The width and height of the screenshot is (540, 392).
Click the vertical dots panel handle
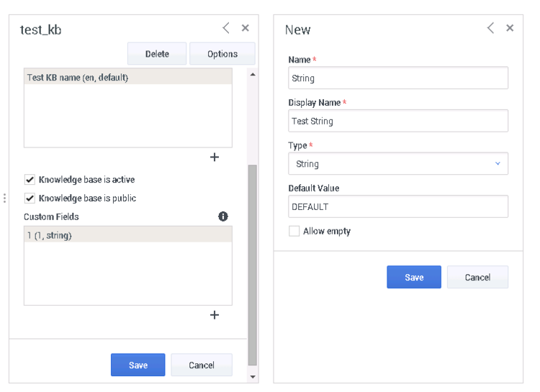tap(4, 198)
